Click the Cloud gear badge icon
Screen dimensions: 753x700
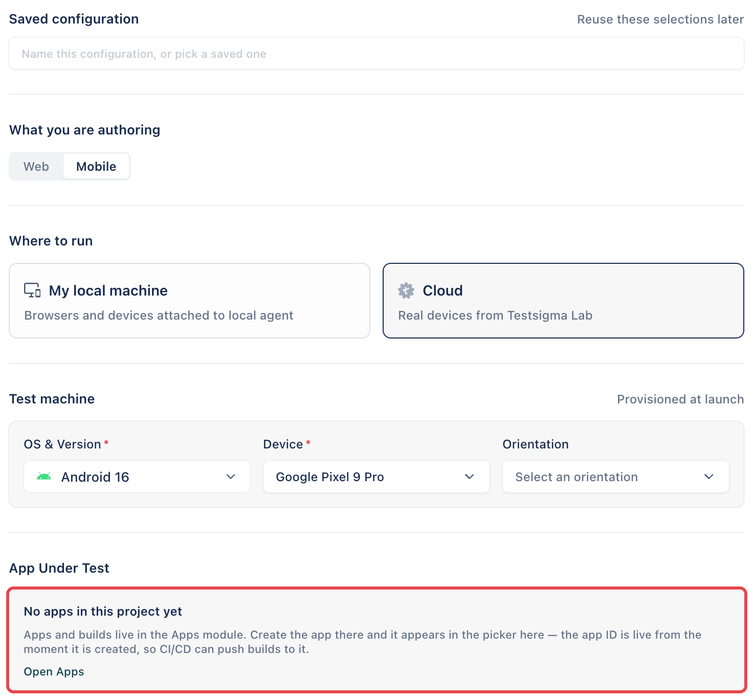click(x=406, y=290)
